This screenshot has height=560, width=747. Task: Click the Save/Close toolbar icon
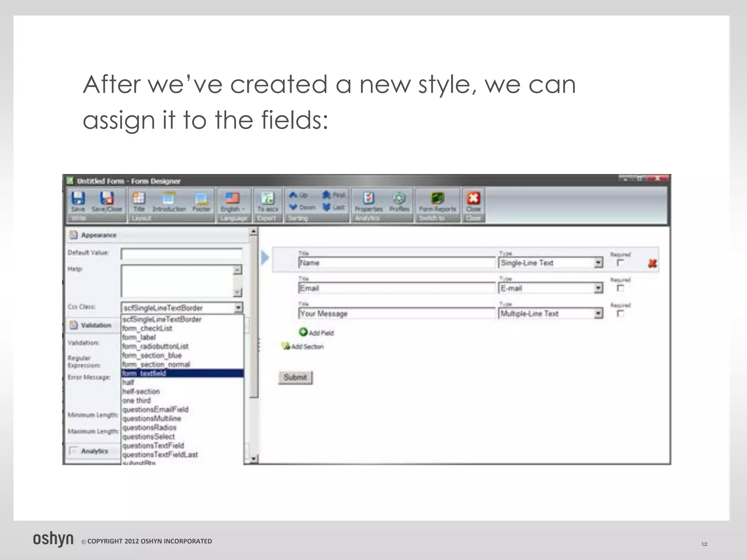[x=107, y=199]
